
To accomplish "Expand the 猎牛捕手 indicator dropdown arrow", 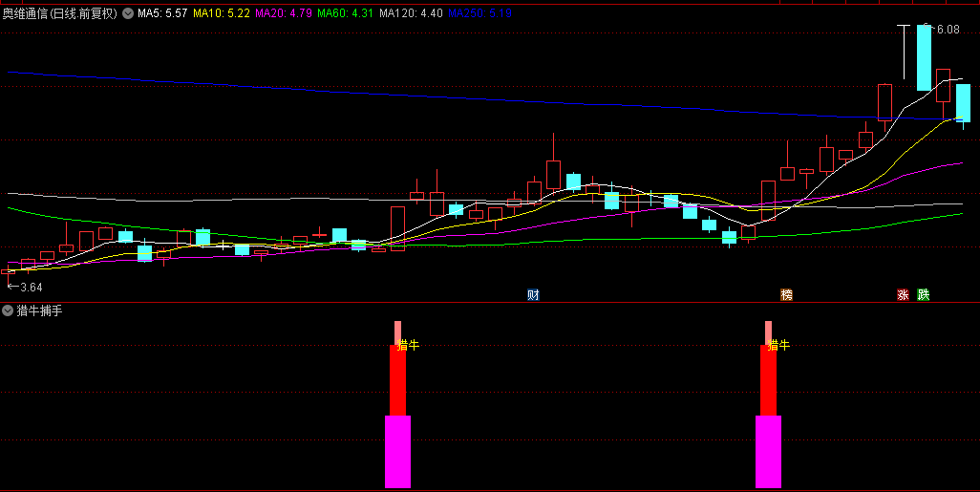I will coord(8,310).
